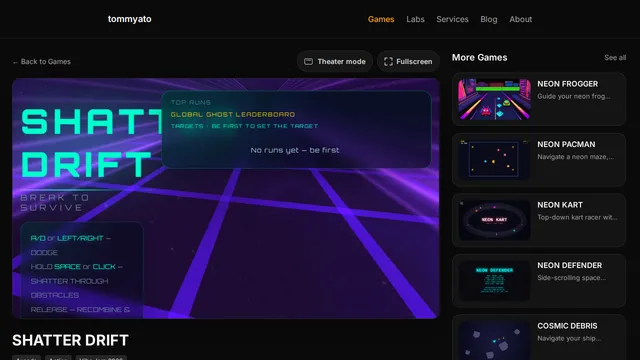Screen dimensions: 640x360
Task: Click See all in More Games
Action: [x=615, y=58]
